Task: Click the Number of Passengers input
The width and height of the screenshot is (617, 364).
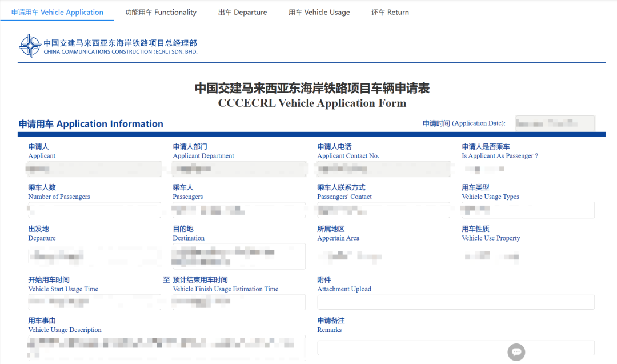Action: [x=94, y=210]
